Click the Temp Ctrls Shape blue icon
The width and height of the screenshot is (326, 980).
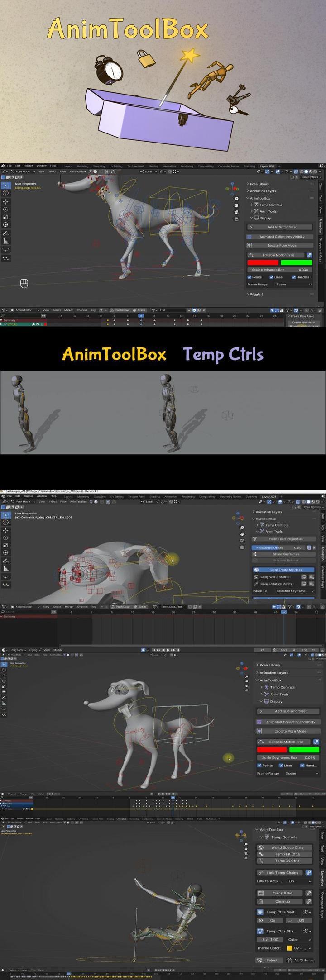coord(260,931)
